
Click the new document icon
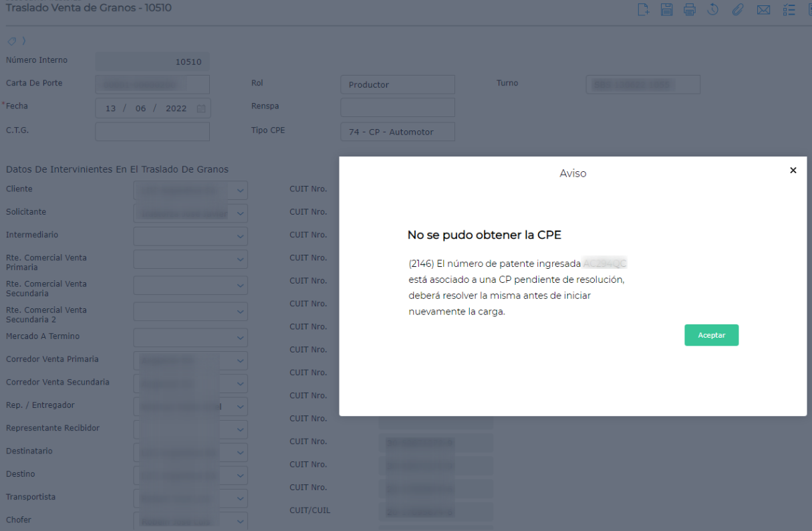pos(643,9)
